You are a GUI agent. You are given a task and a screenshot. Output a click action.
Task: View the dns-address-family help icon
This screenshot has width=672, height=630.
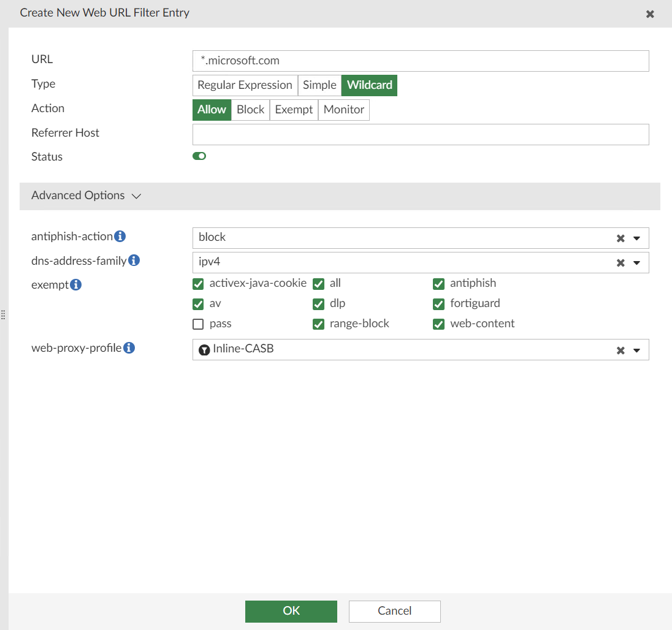coord(134,260)
